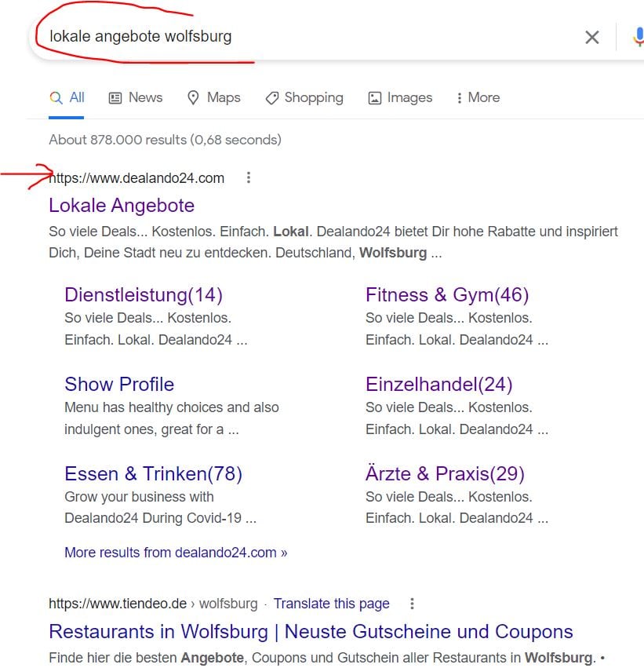
Task: Go to the Einzelhandel(24) sitelink
Action: 438,385
